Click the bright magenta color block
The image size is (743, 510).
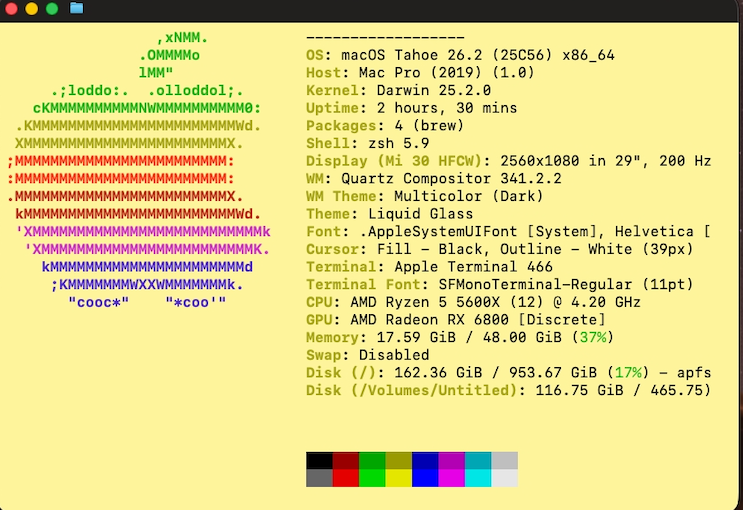click(x=452, y=478)
